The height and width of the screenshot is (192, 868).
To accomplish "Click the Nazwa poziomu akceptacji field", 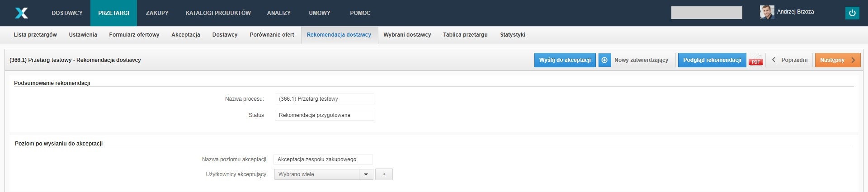I will click(323, 159).
